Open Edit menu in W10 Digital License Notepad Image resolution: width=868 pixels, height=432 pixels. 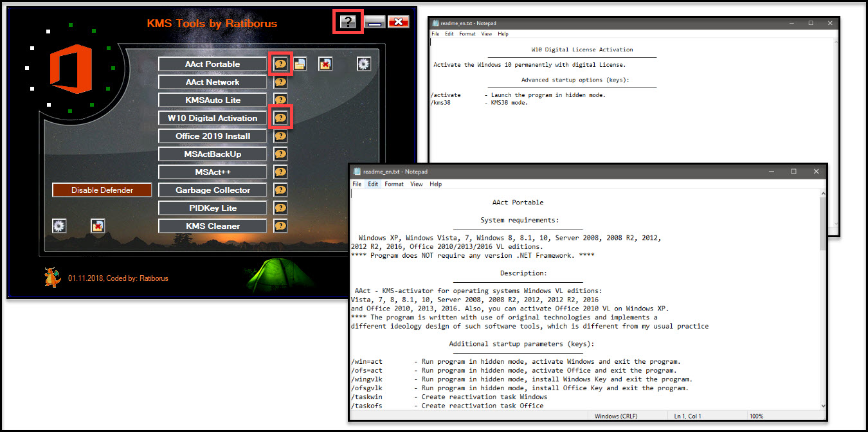point(449,34)
